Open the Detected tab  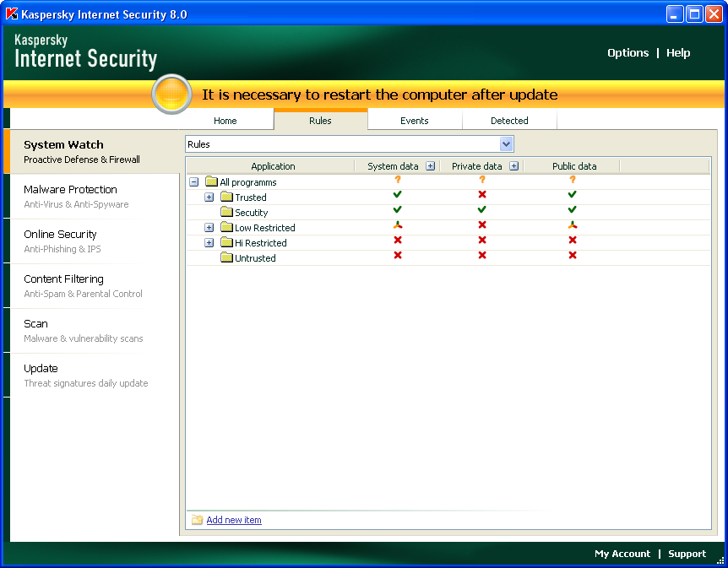pyautogui.click(x=509, y=121)
